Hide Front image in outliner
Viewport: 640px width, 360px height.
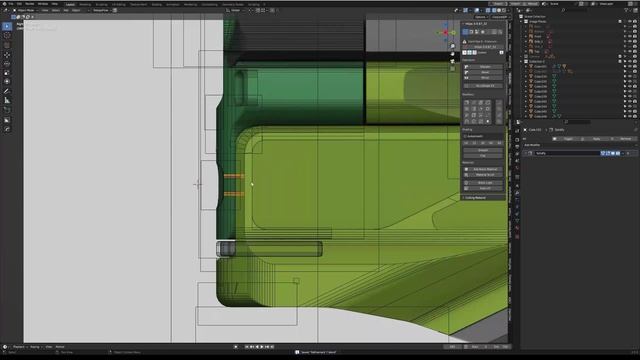click(x=630, y=36)
